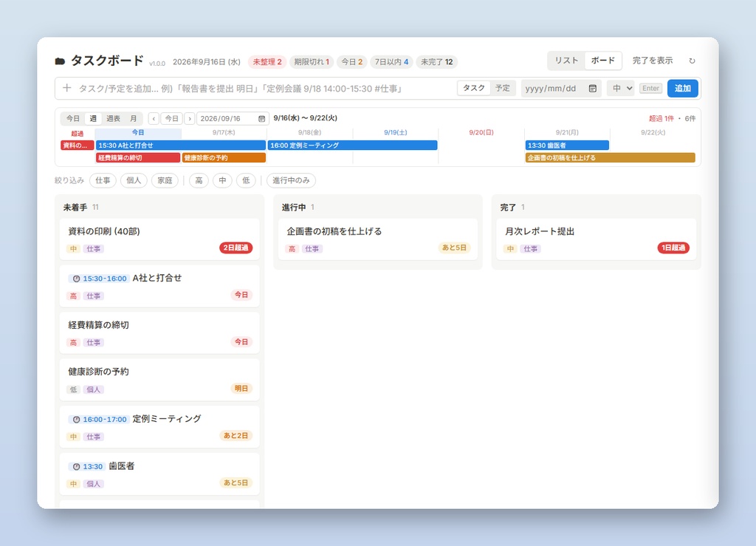Open 13:30 歯医者 calendar event
The height and width of the screenshot is (546, 756).
tap(567, 146)
